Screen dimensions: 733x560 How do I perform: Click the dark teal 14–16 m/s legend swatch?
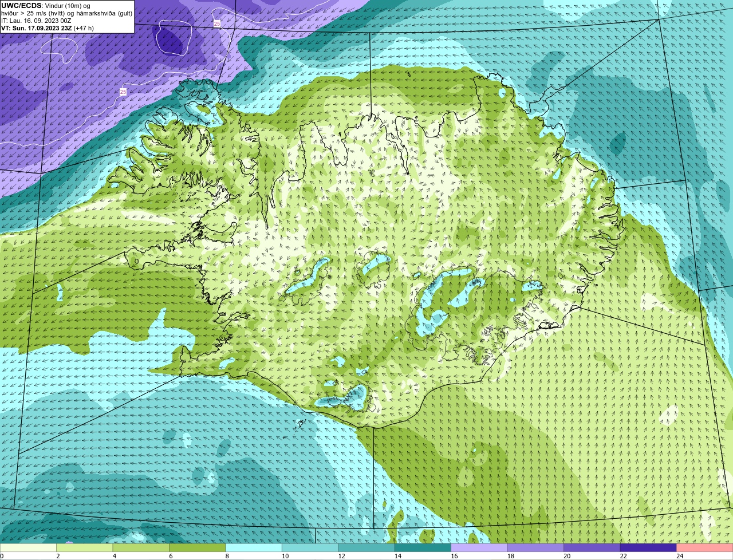[423, 548]
